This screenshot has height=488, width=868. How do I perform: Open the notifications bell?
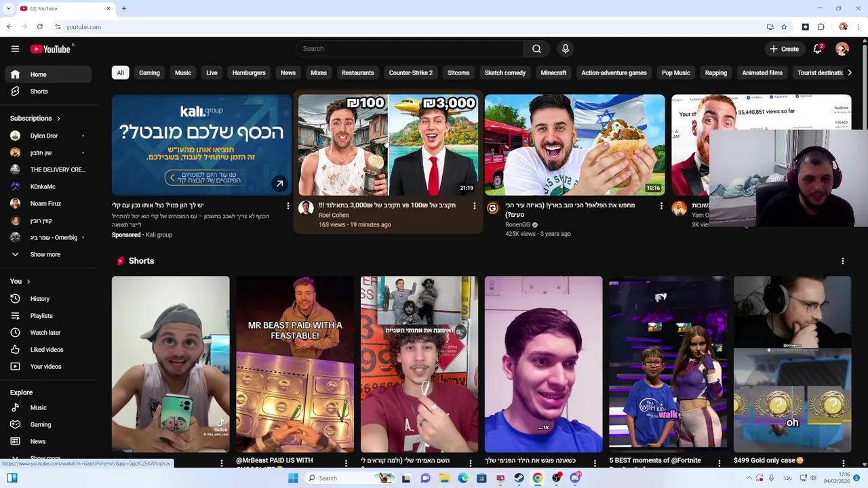(818, 49)
